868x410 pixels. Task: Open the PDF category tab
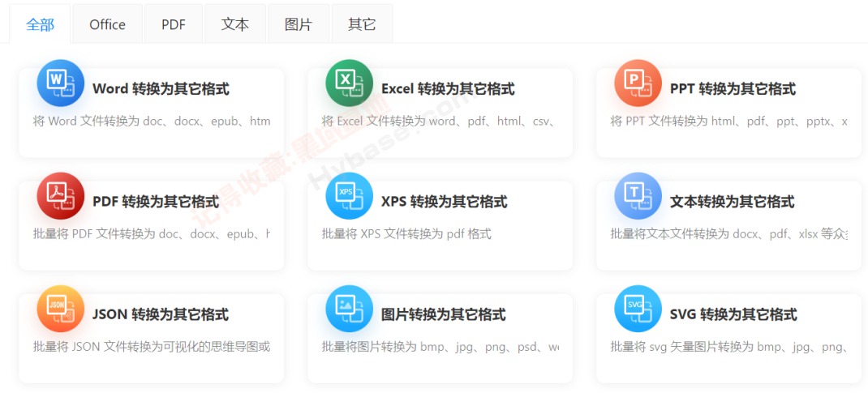[174, 24]
